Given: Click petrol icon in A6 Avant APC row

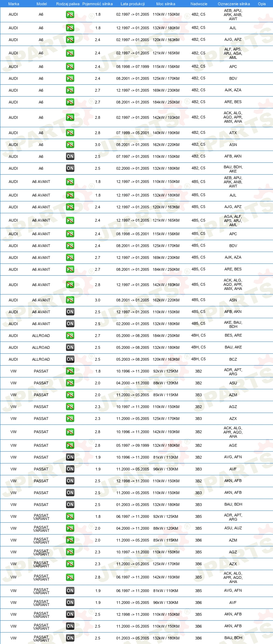Looking at the screenshot, I should click(70, 234).
